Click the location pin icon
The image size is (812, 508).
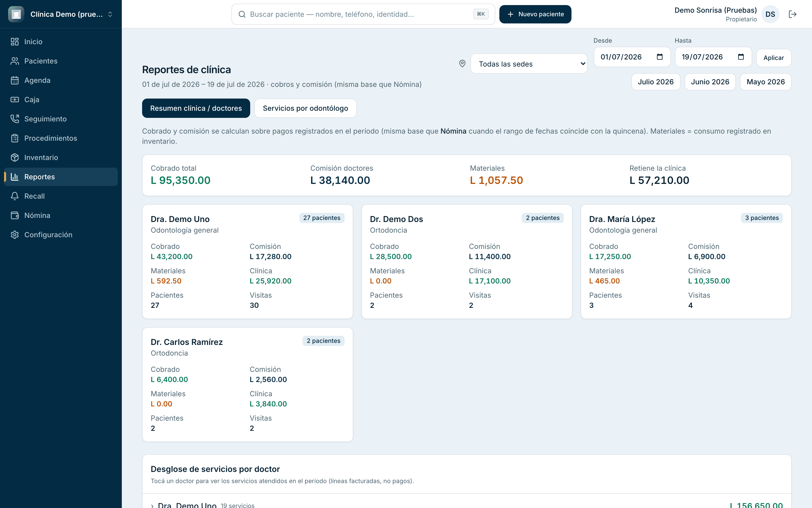[462, 63]
